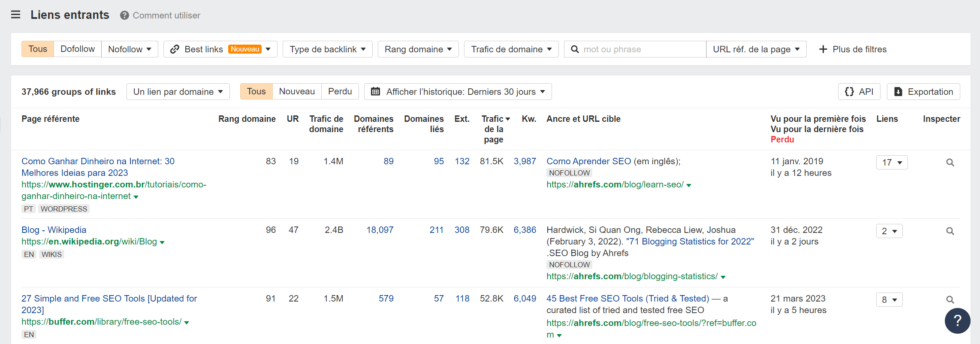
Task: Open 27 Simple and Free SEO Tools link
Action: click(x=109, y=304)
